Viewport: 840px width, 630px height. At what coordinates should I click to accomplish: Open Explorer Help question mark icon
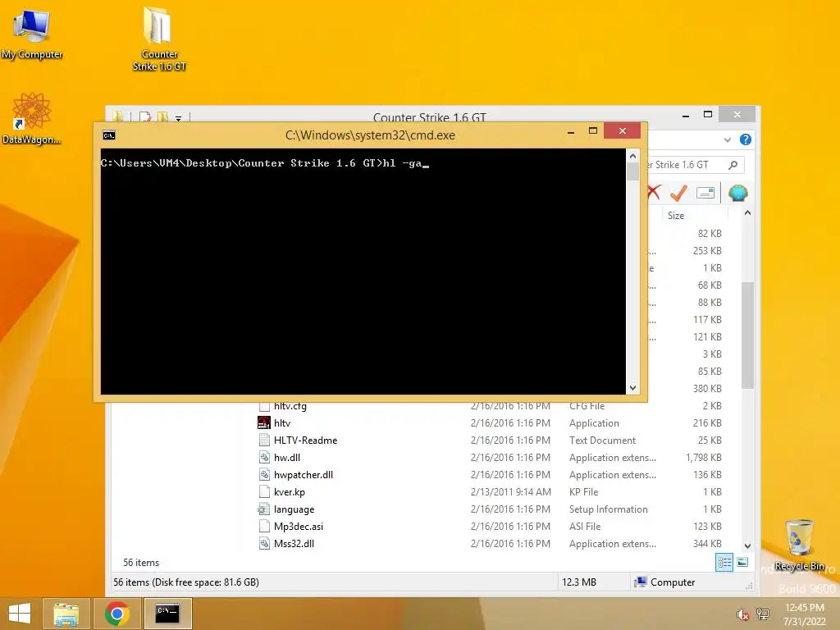tap(745, 139)
